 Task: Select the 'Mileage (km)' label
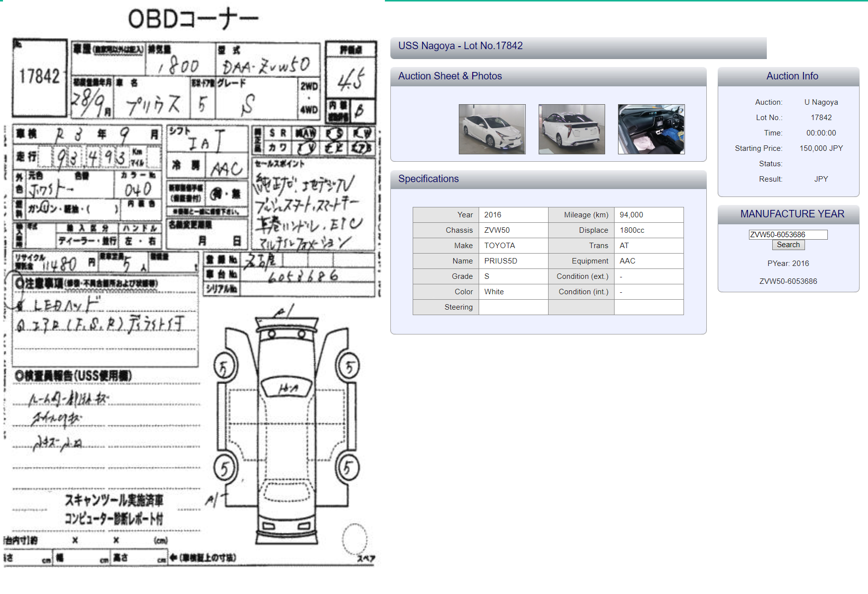pyautogui.click(x=586, y=215)
